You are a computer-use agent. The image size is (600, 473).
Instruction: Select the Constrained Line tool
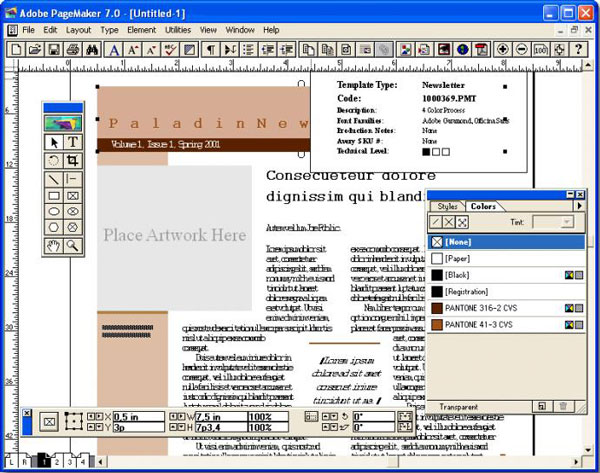pyautogui.click(x=72, y=179)
